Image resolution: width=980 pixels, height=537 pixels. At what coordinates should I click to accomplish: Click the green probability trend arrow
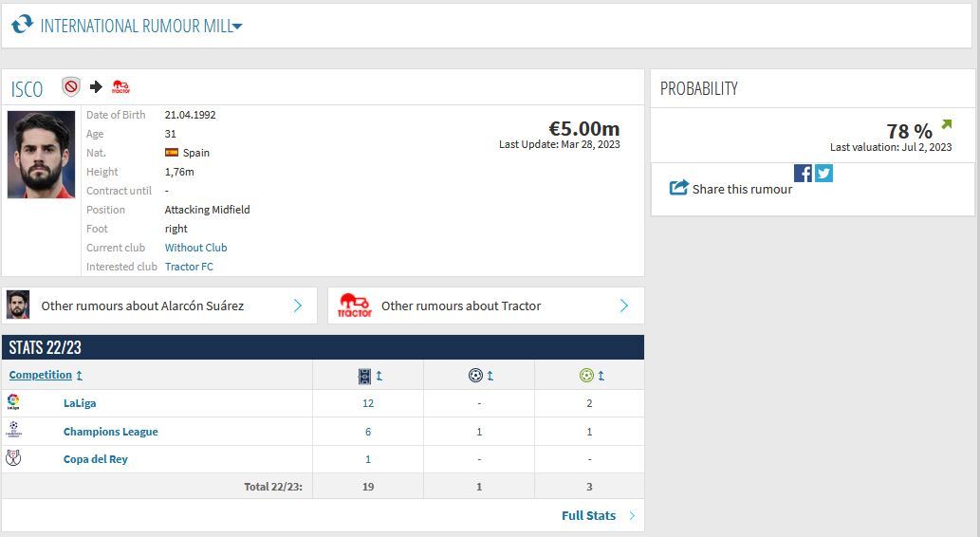pyautogui.click(x=946, y=124)
